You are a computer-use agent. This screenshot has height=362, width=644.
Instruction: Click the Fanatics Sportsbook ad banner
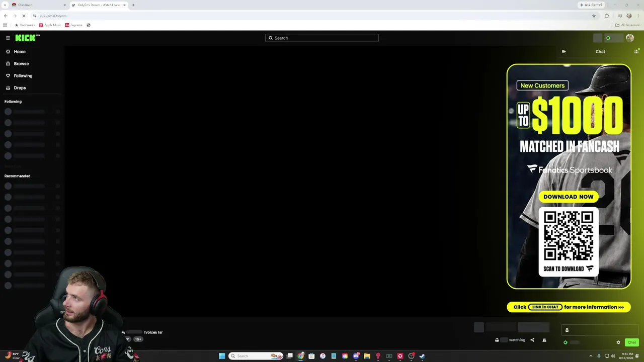click(569, 176)
